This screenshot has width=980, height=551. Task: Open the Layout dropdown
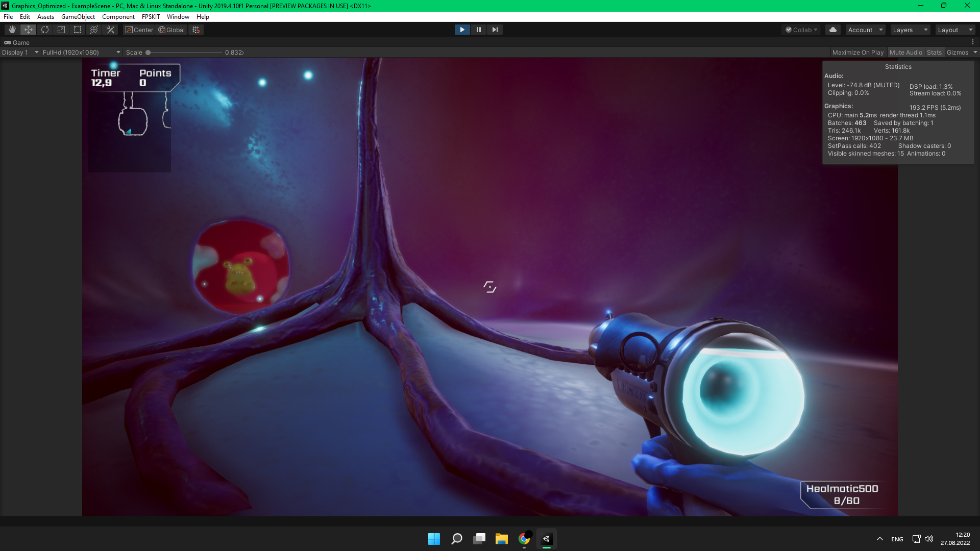pos(955,30)
